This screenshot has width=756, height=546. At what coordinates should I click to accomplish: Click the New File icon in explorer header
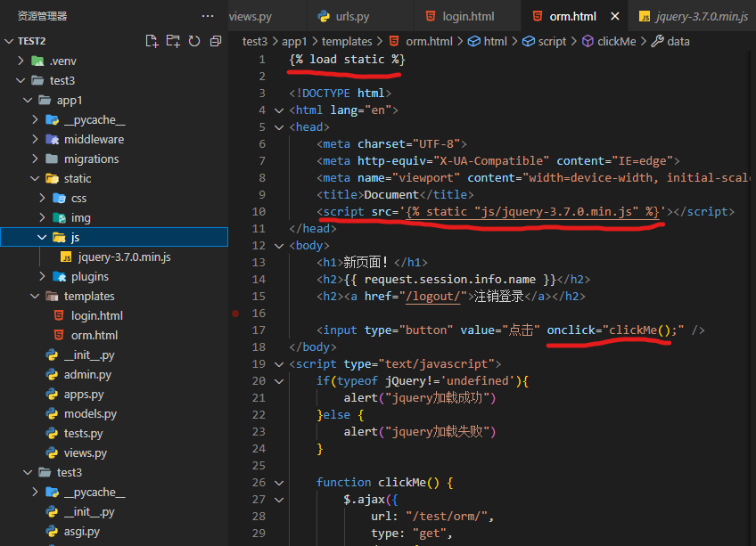click(152, 41)
